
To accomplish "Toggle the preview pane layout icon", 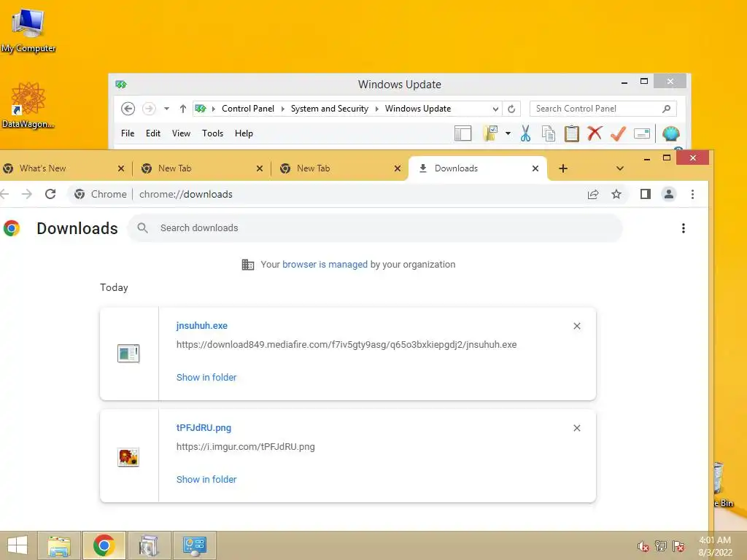I will 462,134.
